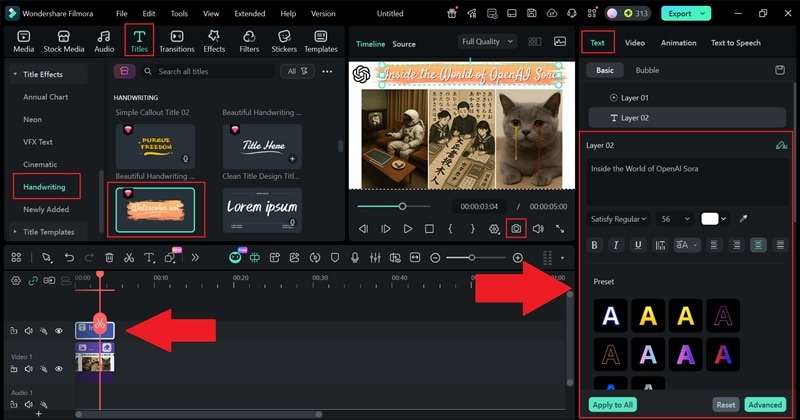Viewport: 800px width, 420px height.
Task: Open the Effects panel
Action: [214, 41]
